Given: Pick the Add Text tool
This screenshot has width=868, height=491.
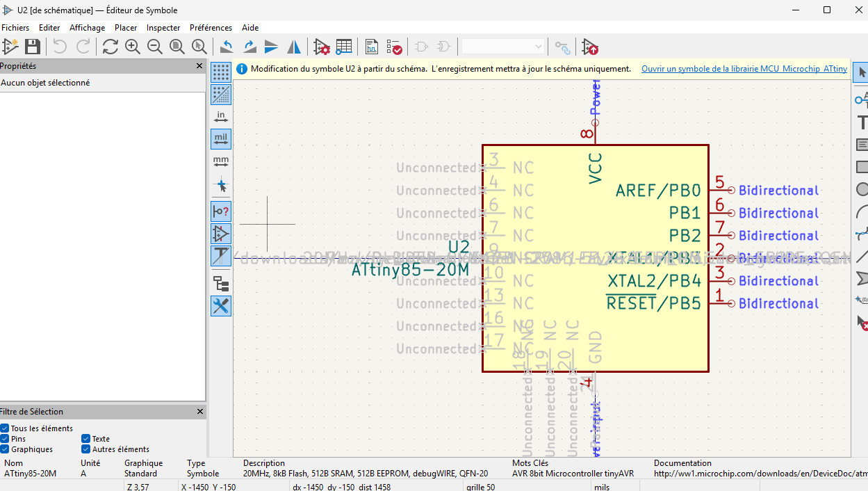Looking at the screenshot, I should (862, 123).
